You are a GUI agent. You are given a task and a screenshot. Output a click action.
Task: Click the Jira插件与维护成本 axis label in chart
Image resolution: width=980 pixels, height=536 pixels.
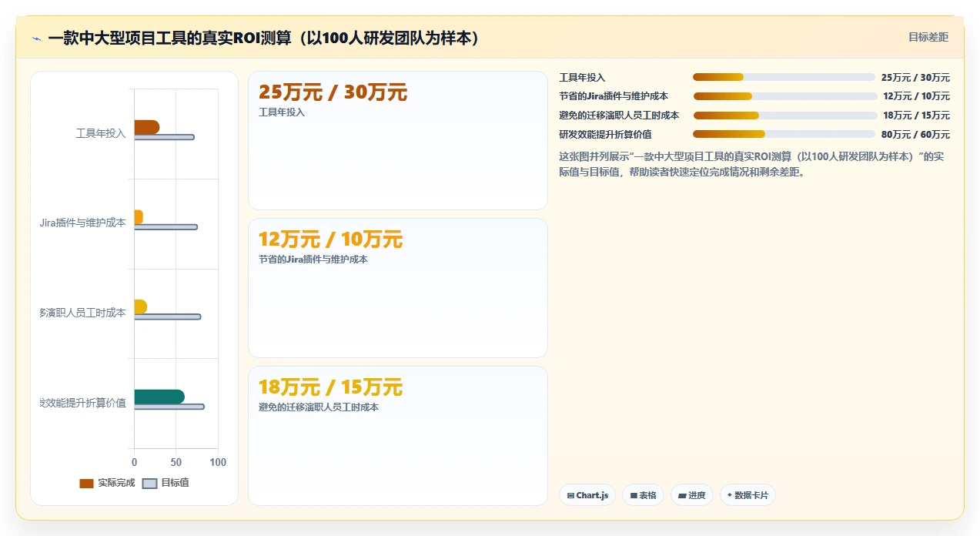83,223
